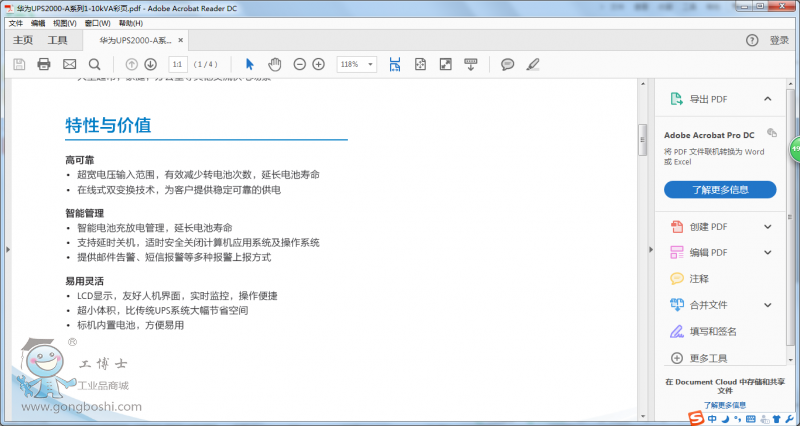Click the Create PDF icon
Screen dimensions: 800x426
[677, 227]
